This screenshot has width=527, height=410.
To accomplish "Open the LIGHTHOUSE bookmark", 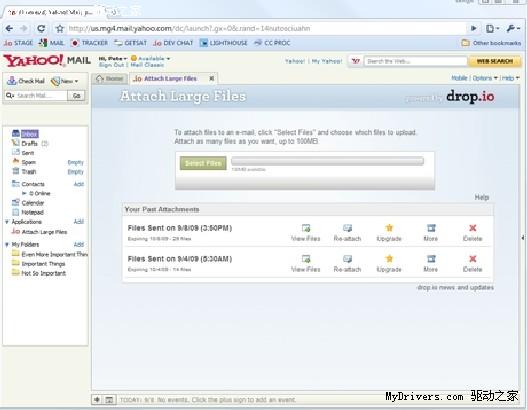I will (x=224, y=43).
